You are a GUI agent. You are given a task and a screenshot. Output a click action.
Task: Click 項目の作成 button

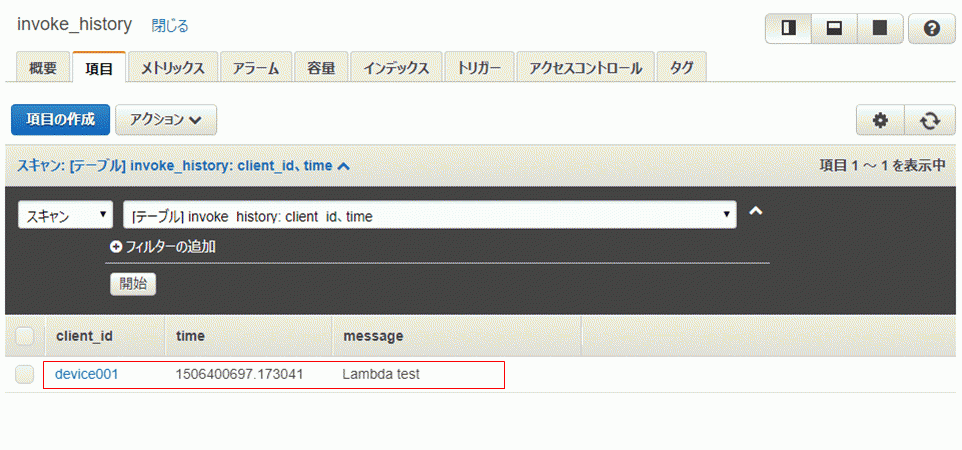click(x=60, y=120)
